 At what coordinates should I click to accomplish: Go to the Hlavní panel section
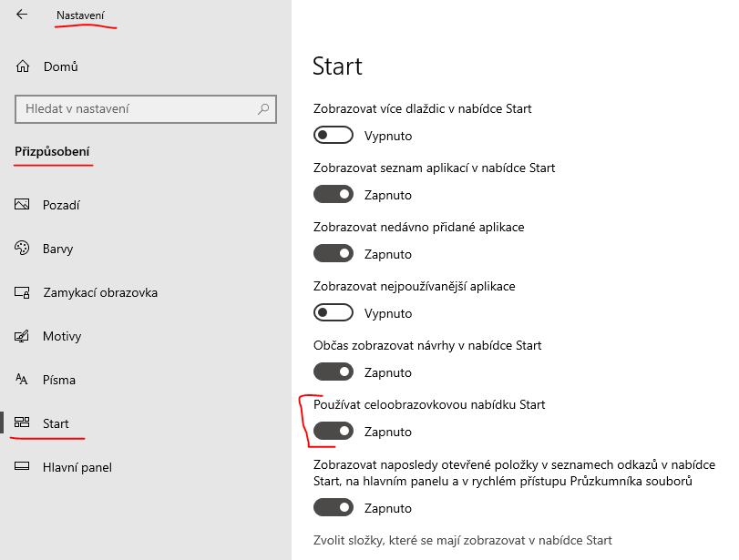pyautogui.click(x=77, y=467)
